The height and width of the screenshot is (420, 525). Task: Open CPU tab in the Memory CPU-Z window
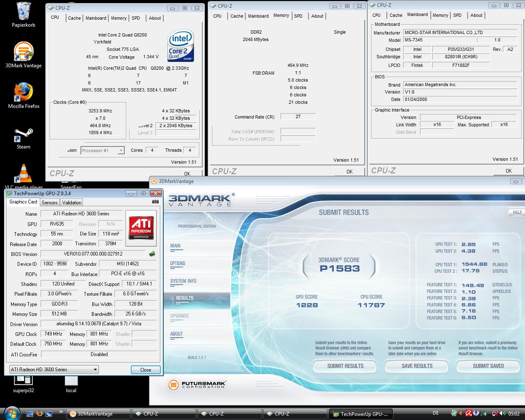tap(217, 16)
